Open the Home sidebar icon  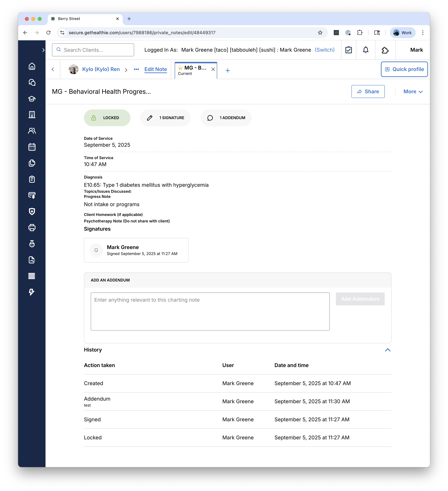pyautogui.click(x=32, y=66)
